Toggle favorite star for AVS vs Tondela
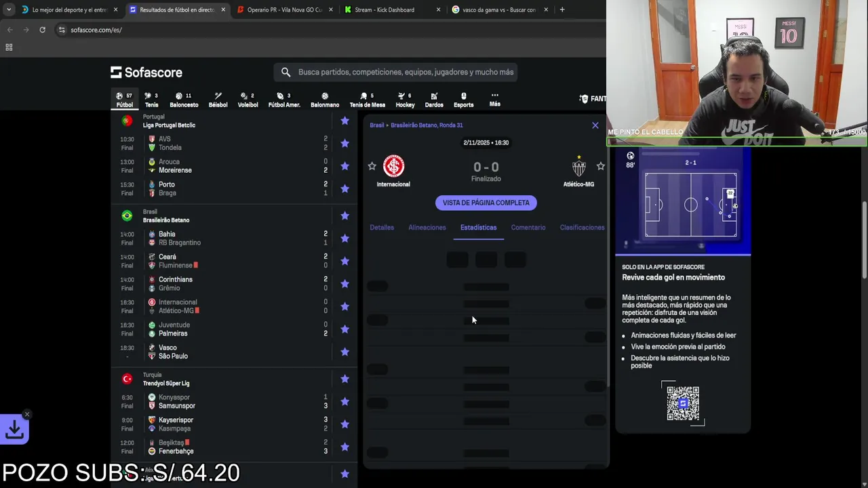This screenshot has width=868, height=488. point(344,143)
